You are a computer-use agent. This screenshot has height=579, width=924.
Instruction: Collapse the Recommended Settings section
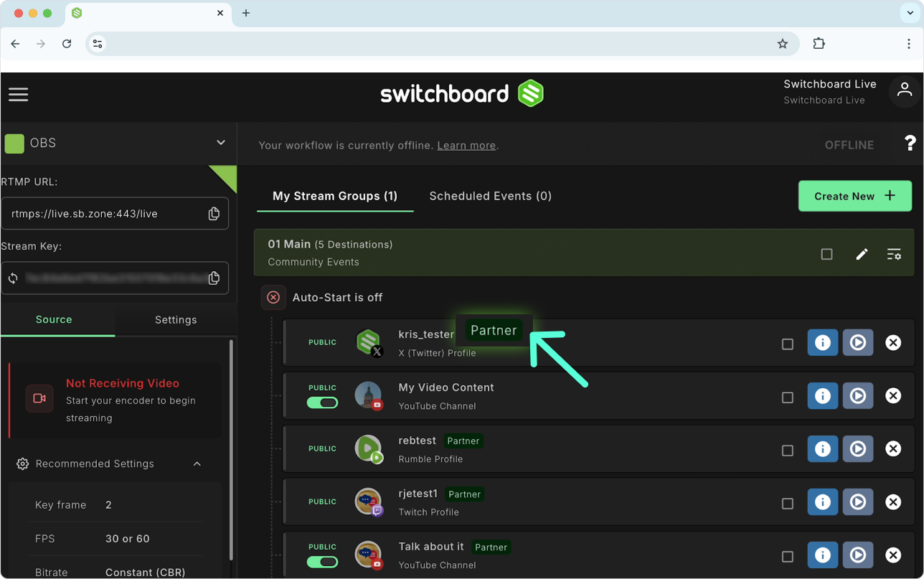click(197, 463)
